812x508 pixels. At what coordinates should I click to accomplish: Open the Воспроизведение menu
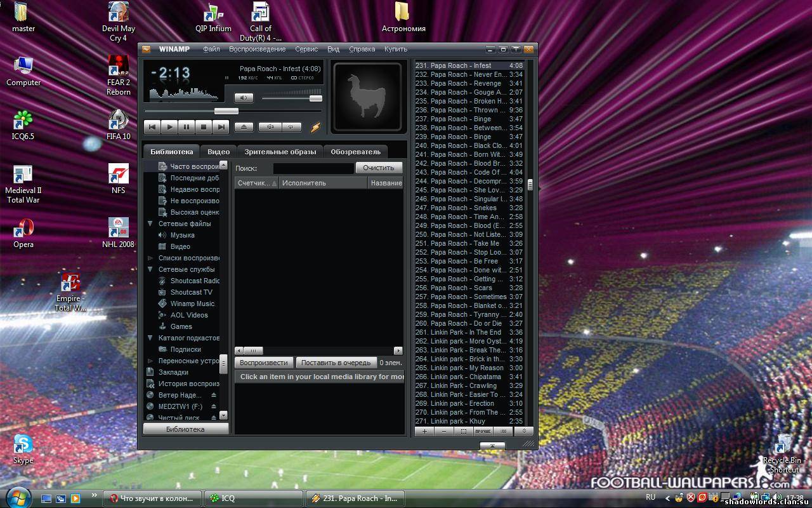[257, 49]
